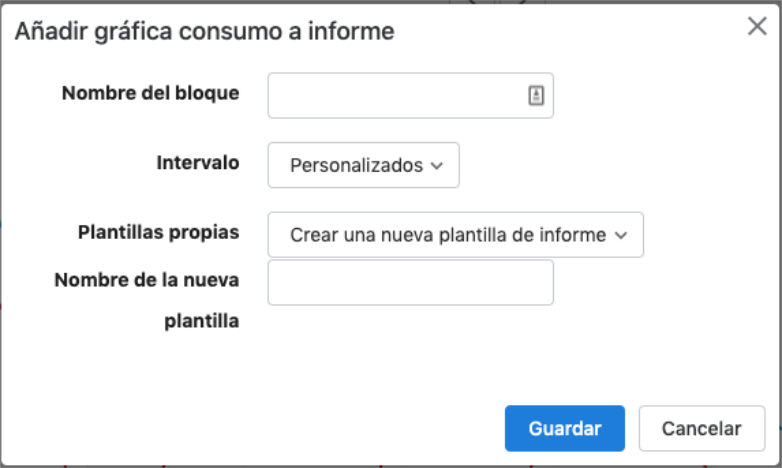This screenshot has width=782, height=468.
Task: Click the contact autofill icon in the block name field
Action: pos(536,95)
